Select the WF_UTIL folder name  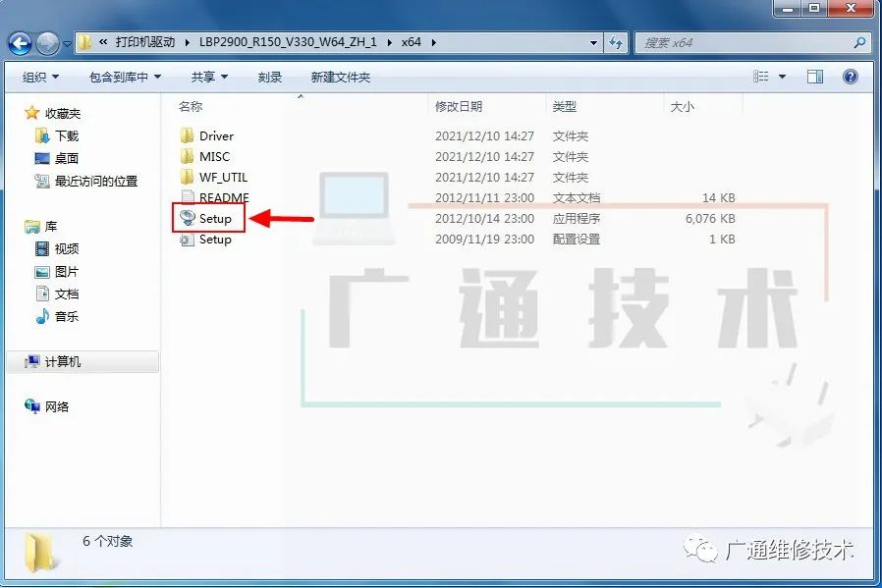pos(223,177)
